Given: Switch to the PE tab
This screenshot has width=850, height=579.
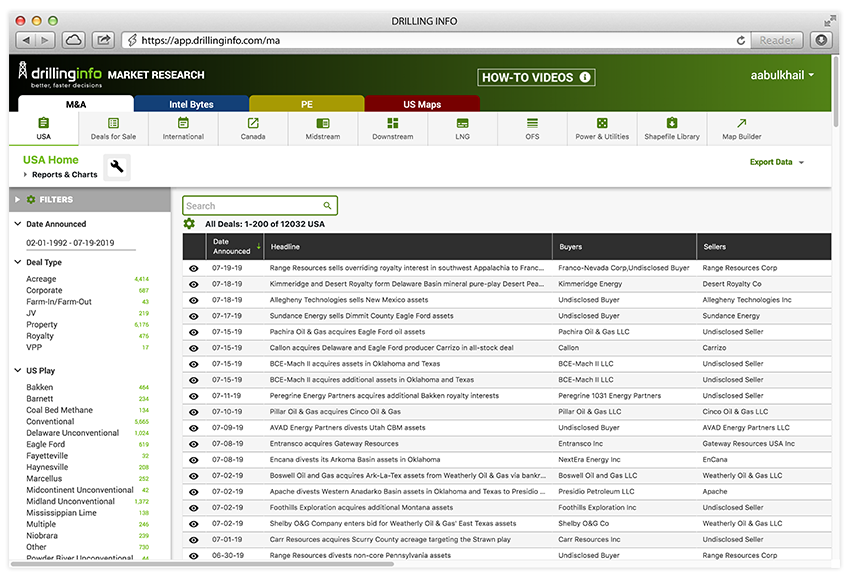Looking at the screenshot, I should tap(307, 104).
